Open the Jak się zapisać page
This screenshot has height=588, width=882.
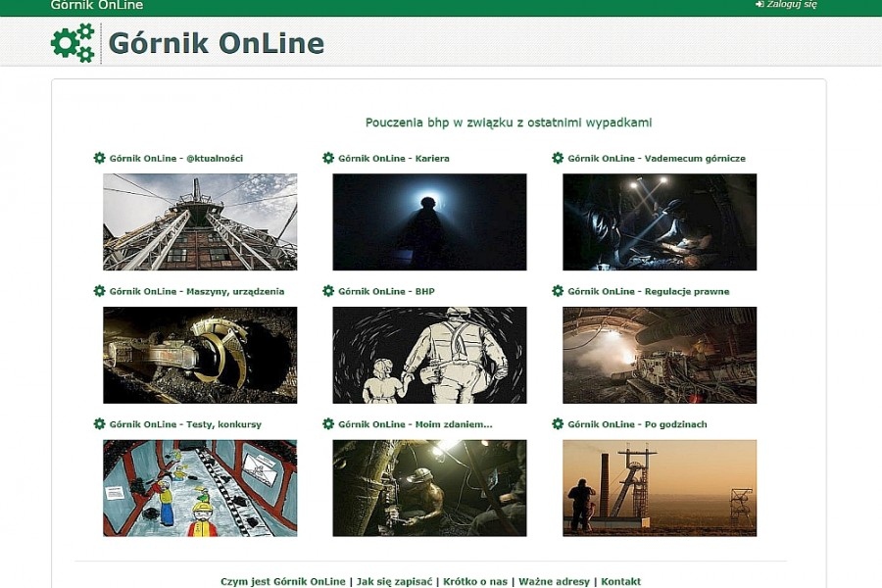coord(394,581)
